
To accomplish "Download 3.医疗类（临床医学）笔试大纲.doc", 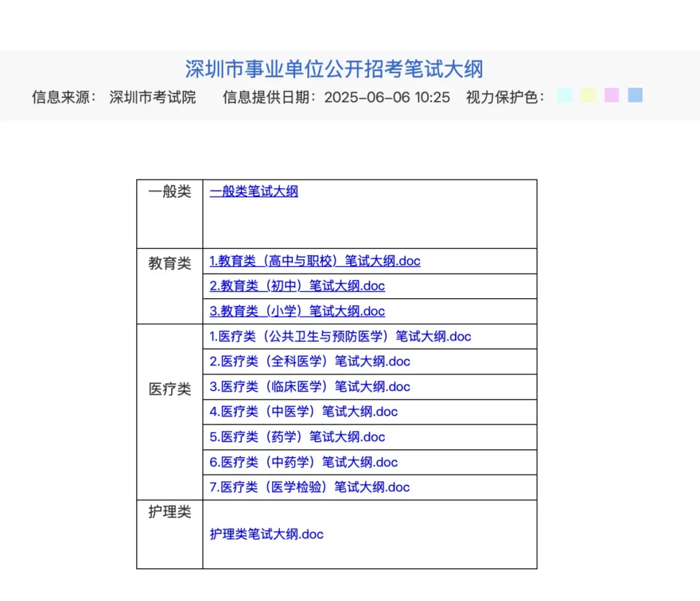I will [x=310, y=386].
